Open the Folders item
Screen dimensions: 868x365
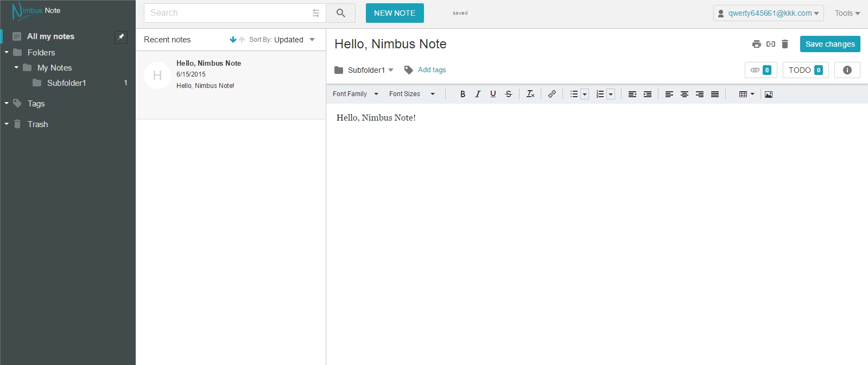point(41,53)
